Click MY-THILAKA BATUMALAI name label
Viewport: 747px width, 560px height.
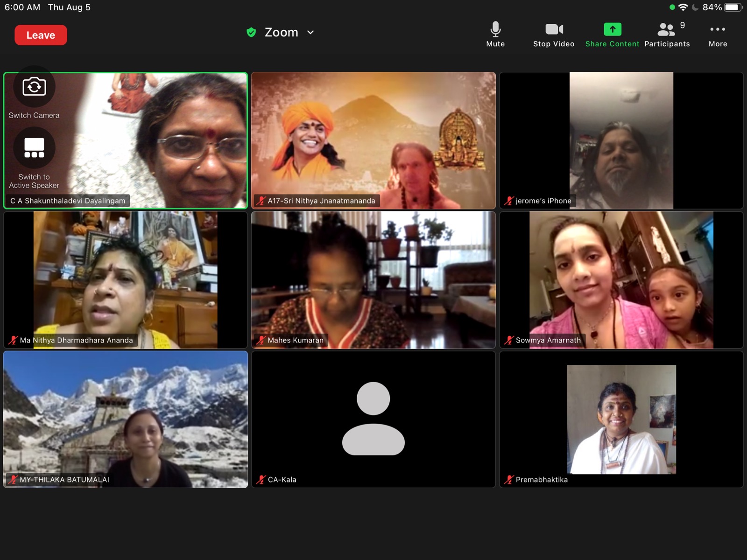click(64, 480)
